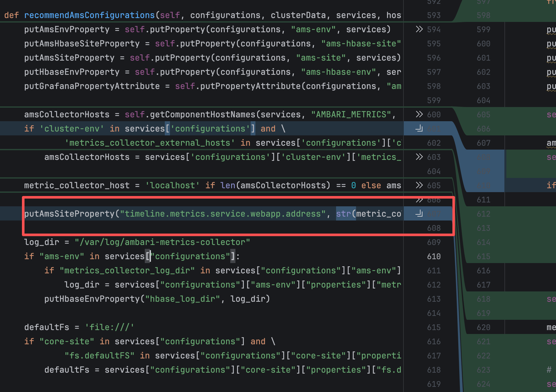Click the len function call
This screenshot has width=556, height=392.
[x=228, y=185]
